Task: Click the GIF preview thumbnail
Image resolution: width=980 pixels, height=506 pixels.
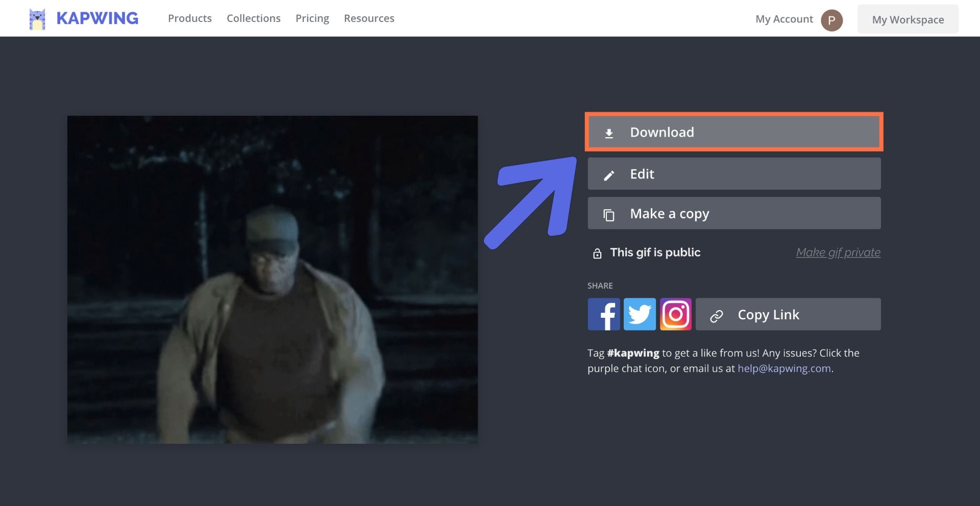Action: coord(272,279)
